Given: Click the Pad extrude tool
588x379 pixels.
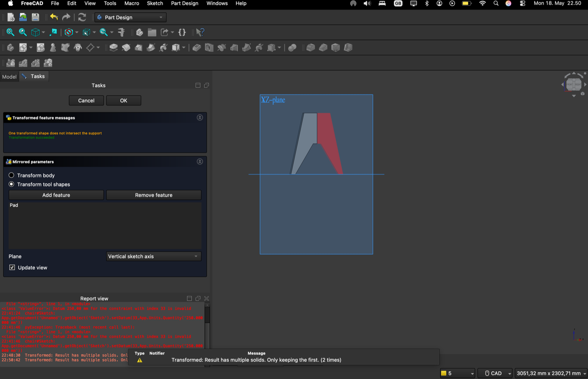Looking at the screenshot, I should pos(114,47).
